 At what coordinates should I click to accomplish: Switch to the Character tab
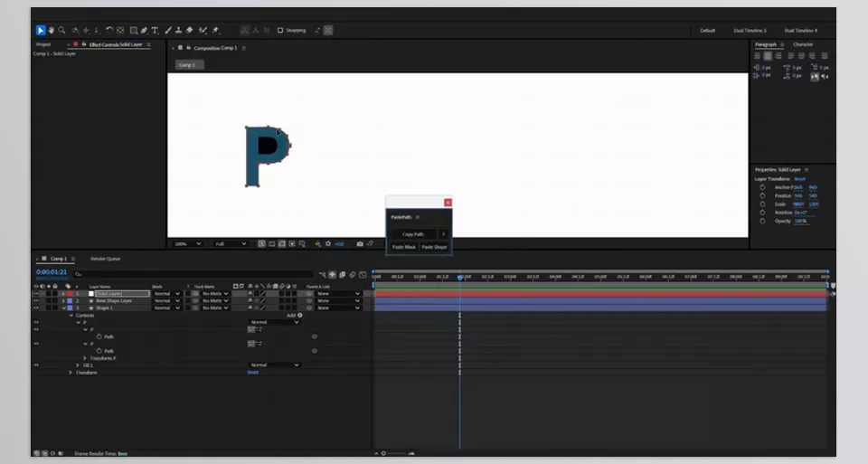pos(803,44)
